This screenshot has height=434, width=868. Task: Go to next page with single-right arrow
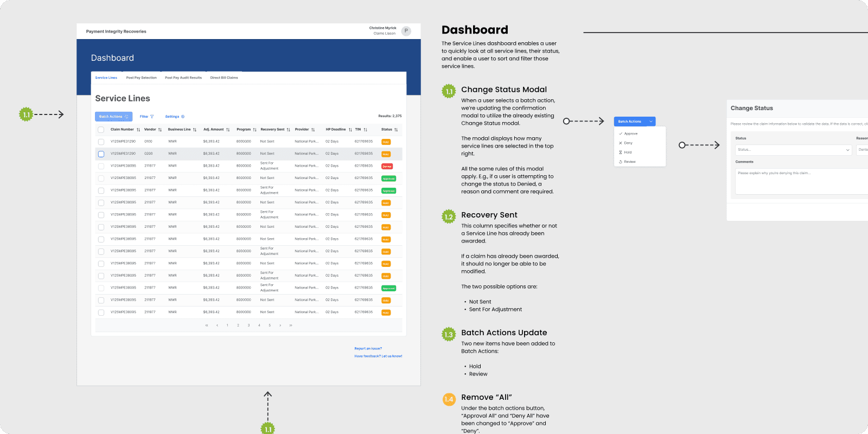pos(280,325)
